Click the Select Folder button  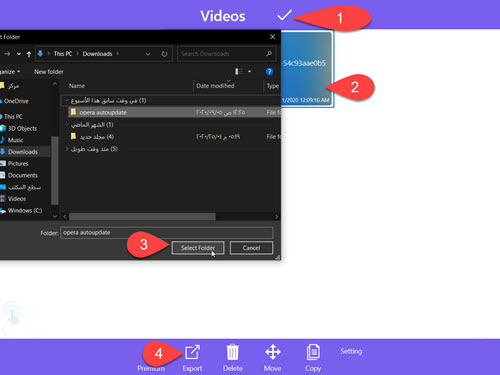198,248
